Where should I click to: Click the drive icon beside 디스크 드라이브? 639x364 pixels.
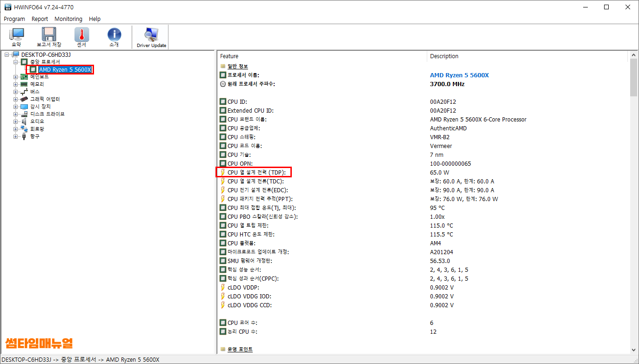pyautogui.click(x=24, y=114)
